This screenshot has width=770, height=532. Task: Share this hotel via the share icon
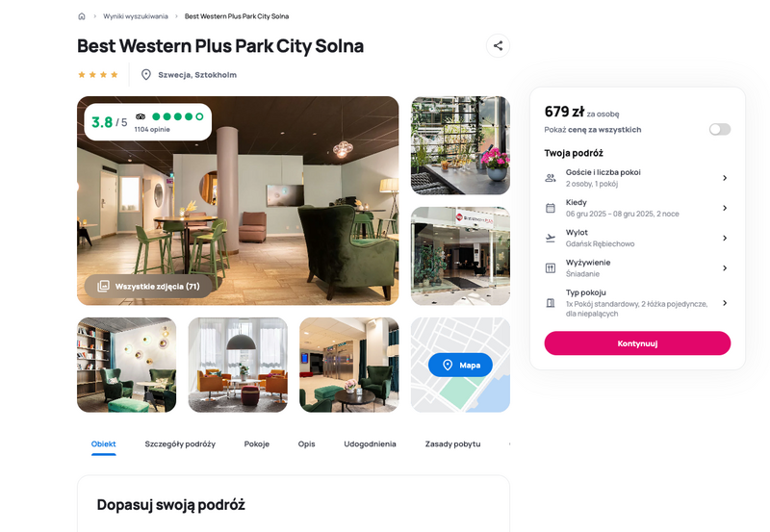pyautogui.click(x=498, y=45)
